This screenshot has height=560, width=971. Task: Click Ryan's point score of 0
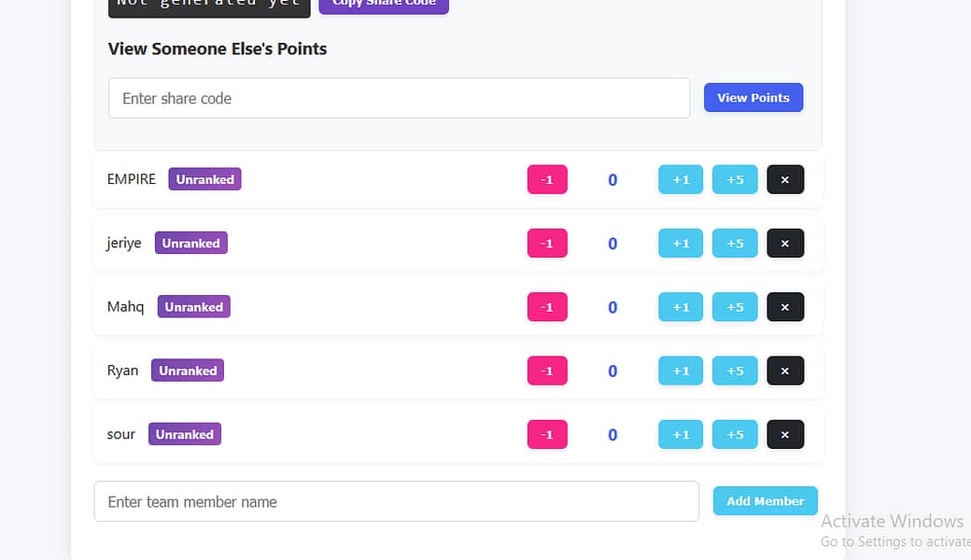[x=612, y=371]
